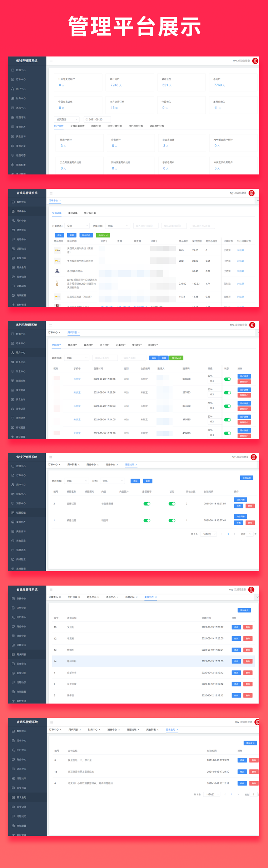Close the 话题论坛 tab in the topic forum panel
The height and width of the screenshot is (868, 268).
tap(136, 465)
